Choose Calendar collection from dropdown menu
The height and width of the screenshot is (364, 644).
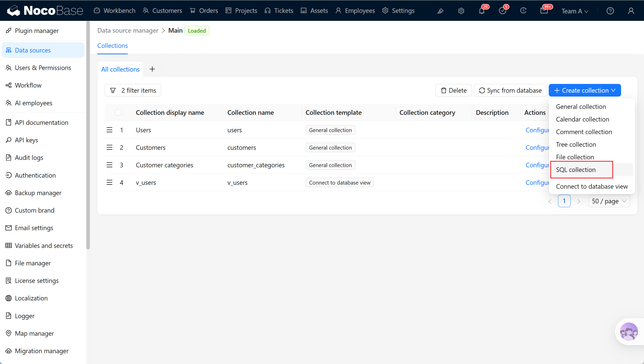(x=592, y=119)
